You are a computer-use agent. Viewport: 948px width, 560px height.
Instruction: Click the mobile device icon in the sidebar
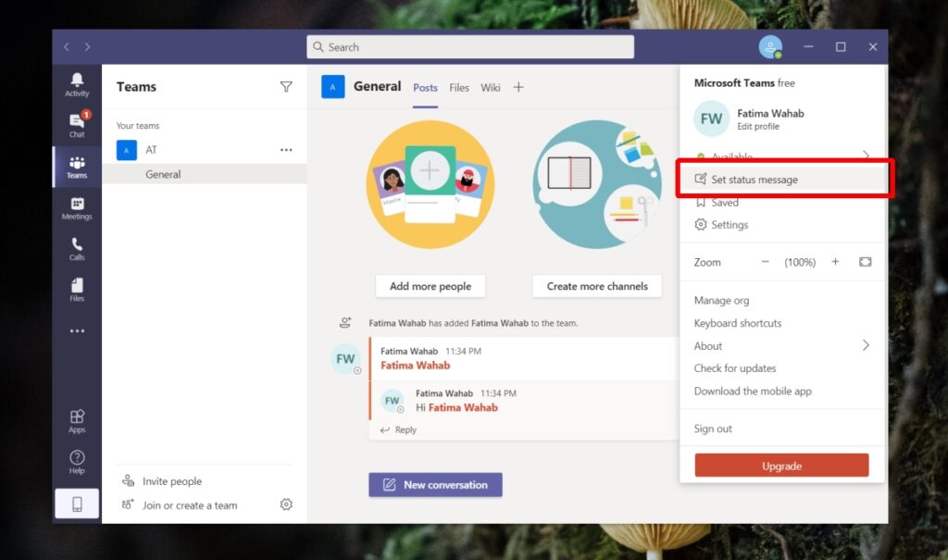pos(77,503)
